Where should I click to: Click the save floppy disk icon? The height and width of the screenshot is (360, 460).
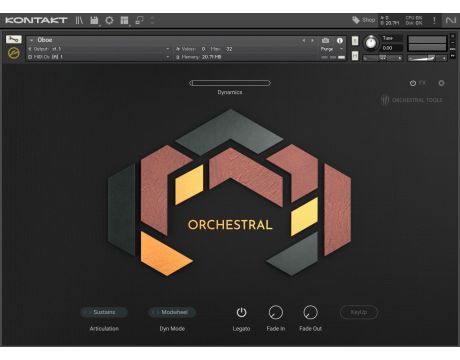tap(94, 20)
